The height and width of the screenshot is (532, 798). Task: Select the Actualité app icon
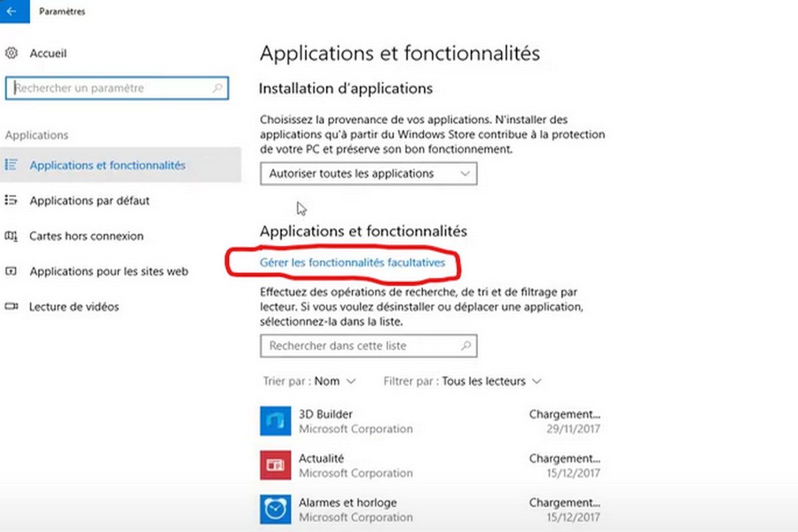click(275, 465)
